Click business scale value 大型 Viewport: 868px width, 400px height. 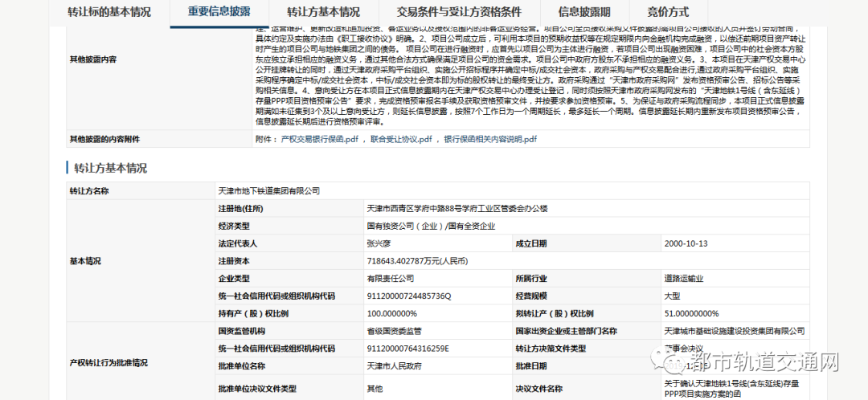pyautogui.click(x=672, y=296)
